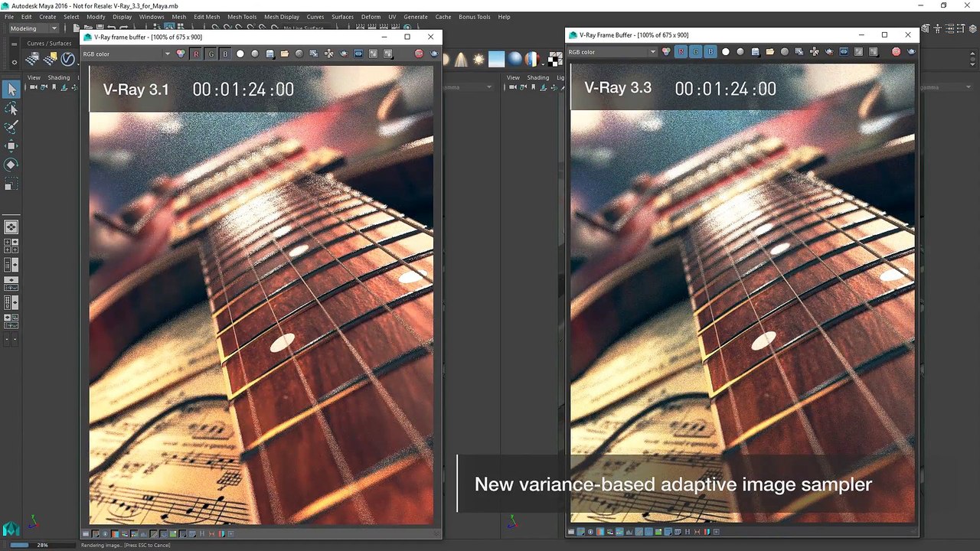This screenshot has width=980, height=551.
Task: Open the Mesh Tools menu
Action: click(242, 17)
